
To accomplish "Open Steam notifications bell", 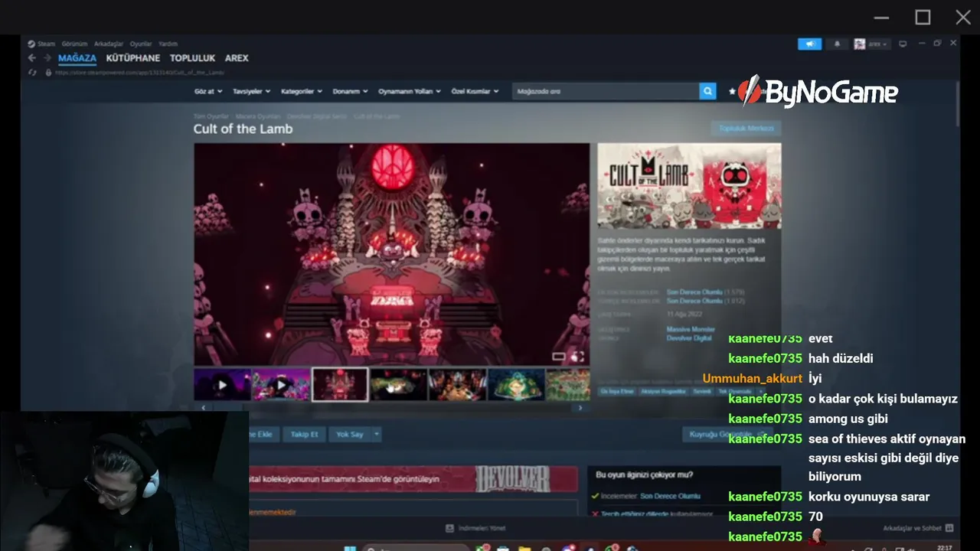I will coord(837,44).
